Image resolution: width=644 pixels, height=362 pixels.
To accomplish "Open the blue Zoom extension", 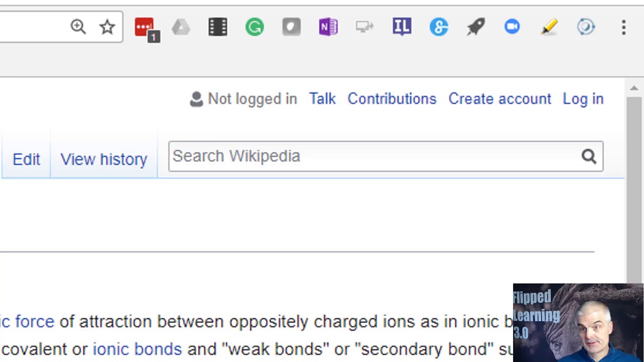I will (x=512, y=27).
